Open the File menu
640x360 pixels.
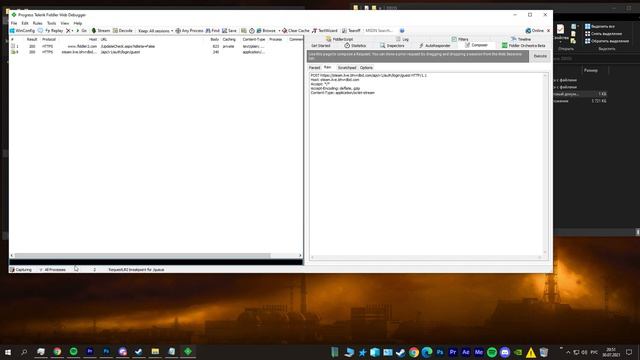tap(14, 23)
